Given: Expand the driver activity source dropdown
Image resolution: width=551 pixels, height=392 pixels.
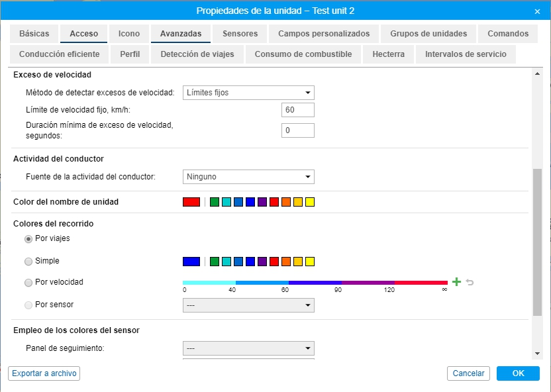Looking at the screenshot, I should pos(248,176).
